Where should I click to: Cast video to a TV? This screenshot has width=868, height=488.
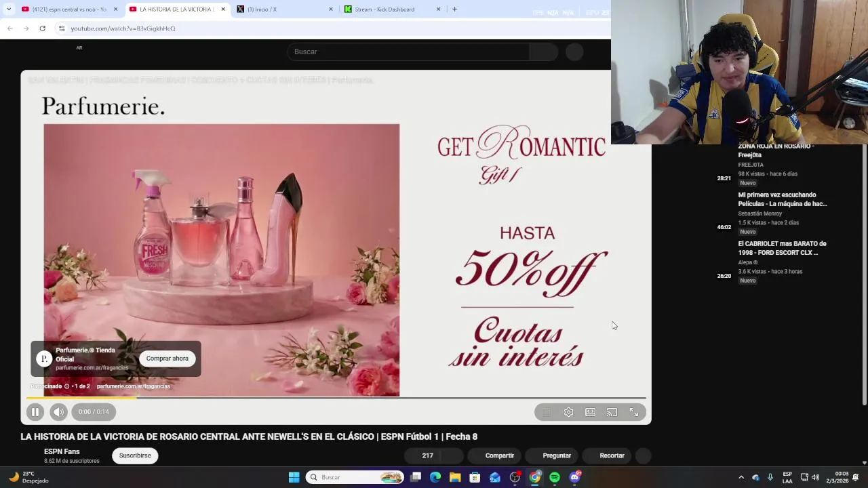tap(612, 412)
